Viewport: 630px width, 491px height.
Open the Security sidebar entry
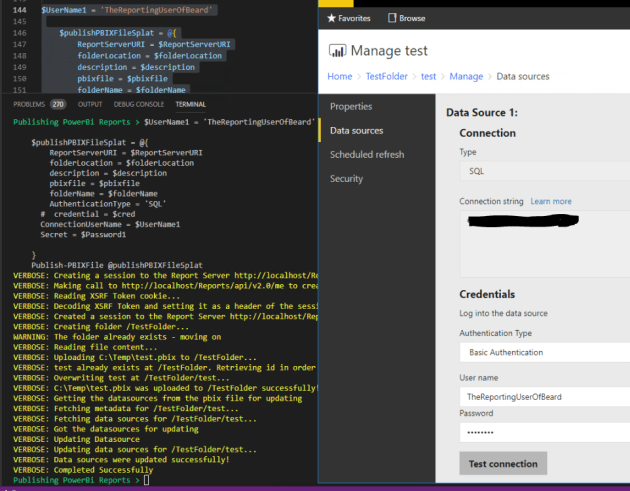point(346,178)
